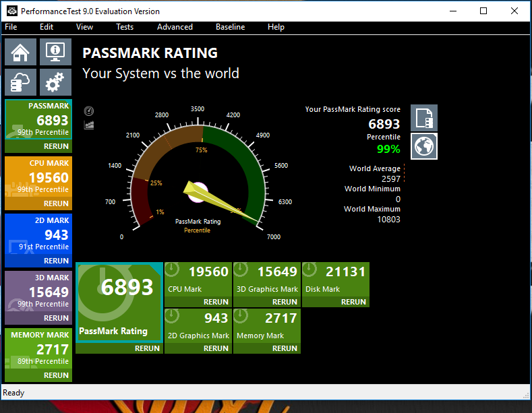The image size is (532, 413).
Task: Click the World Minimum value 0
Action: tap(398, 199)
